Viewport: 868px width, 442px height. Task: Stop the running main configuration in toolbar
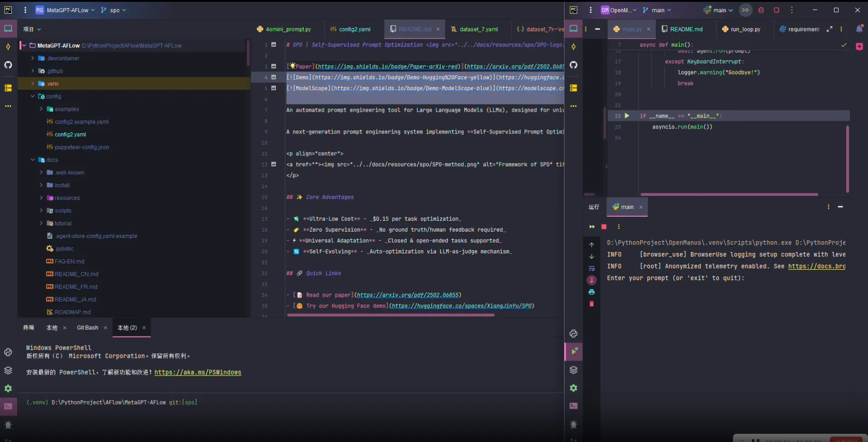point(777,10)
